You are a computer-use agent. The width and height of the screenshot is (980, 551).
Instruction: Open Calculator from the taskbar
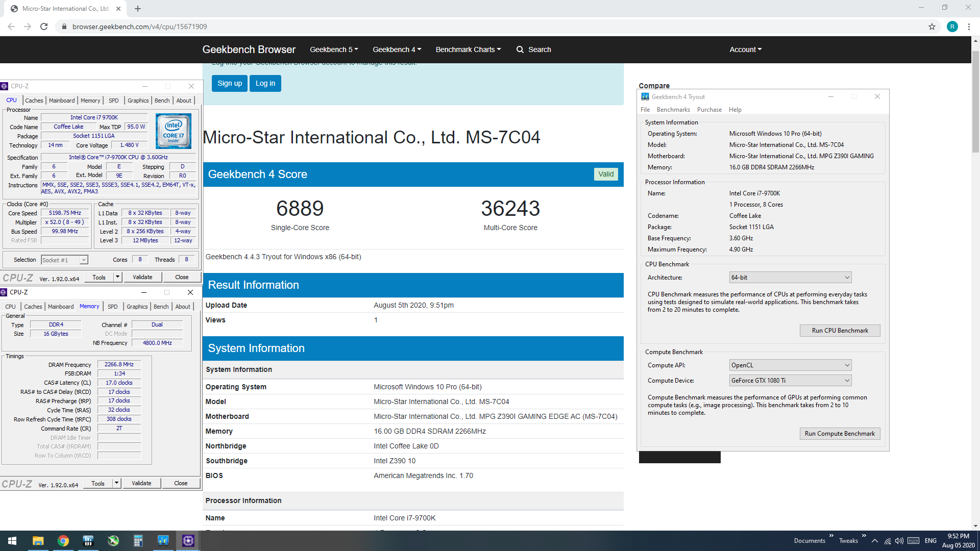pos(138,541)
